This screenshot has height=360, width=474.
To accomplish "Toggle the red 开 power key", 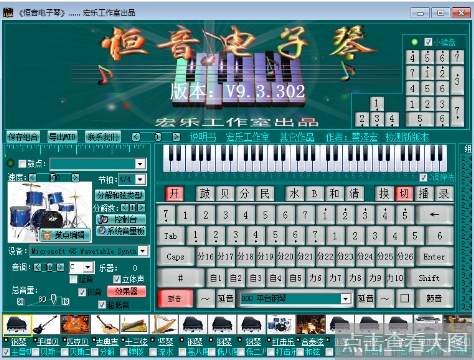I will click(174, 193).
